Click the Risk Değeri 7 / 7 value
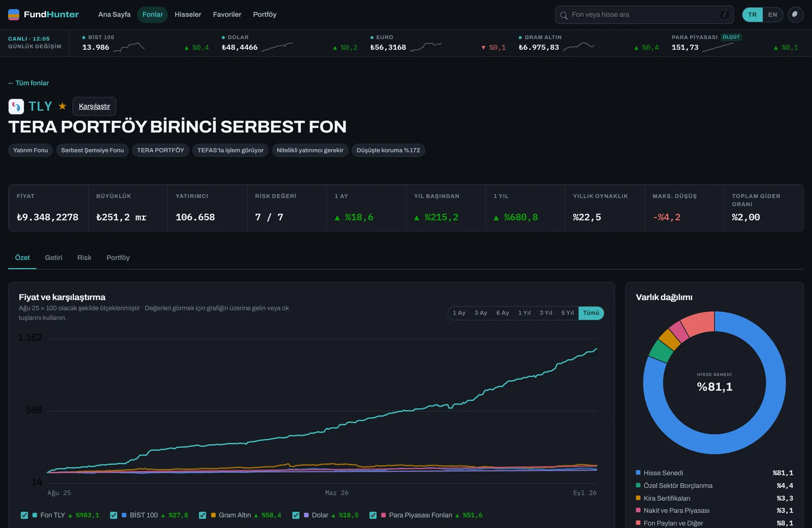Viewport: 812px width, 528px height. click(269, 217)
